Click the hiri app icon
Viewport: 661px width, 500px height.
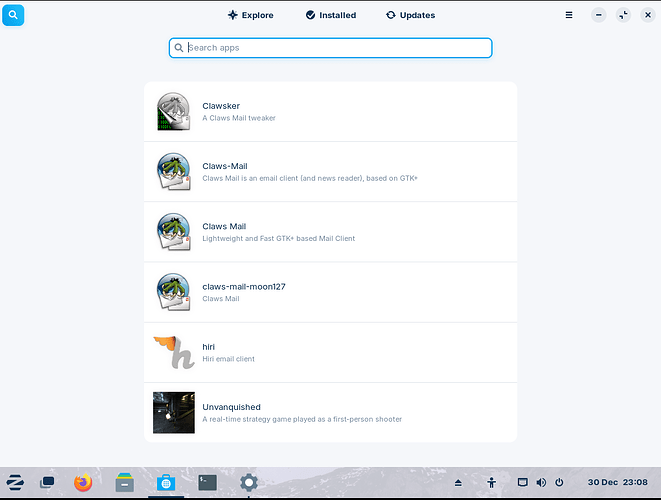coord(174,353)
